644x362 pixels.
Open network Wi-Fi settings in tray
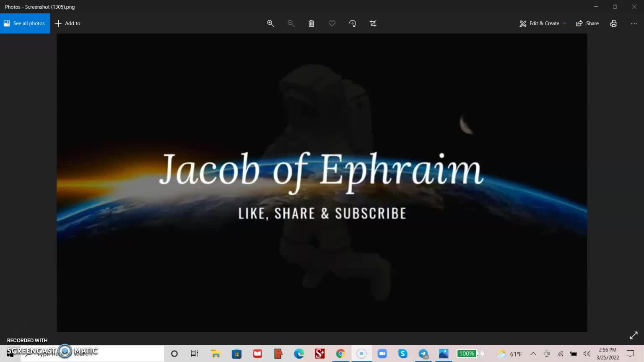coord(560,354)
